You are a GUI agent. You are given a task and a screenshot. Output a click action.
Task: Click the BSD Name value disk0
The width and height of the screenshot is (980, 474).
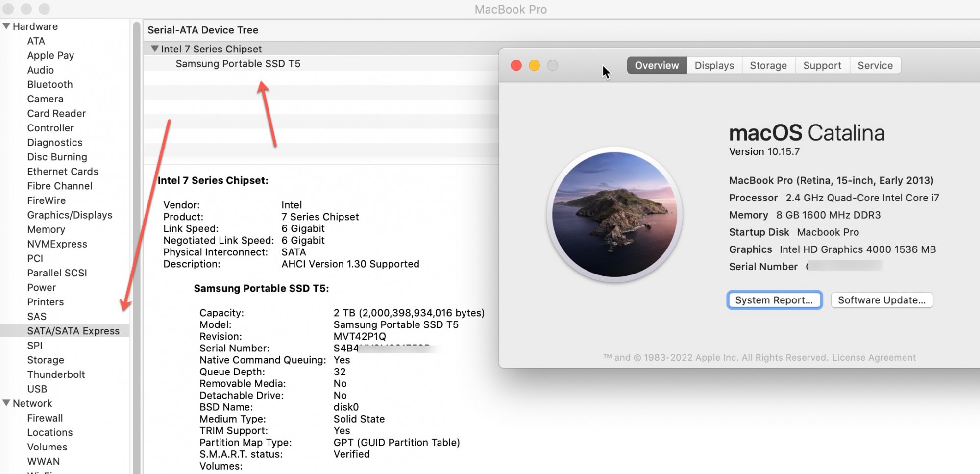click(346, 407)
